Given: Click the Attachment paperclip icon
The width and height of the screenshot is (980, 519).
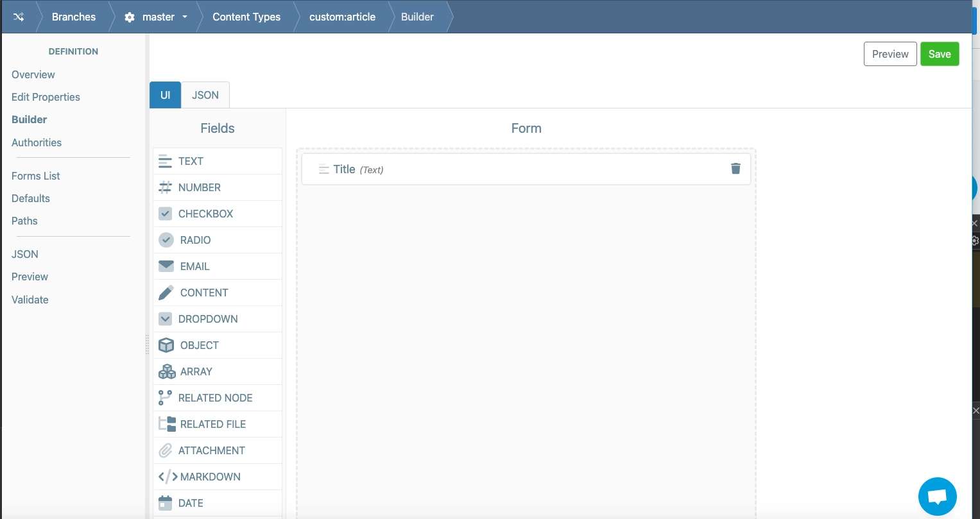Looking at the screenshot, I should click(166, 450).
